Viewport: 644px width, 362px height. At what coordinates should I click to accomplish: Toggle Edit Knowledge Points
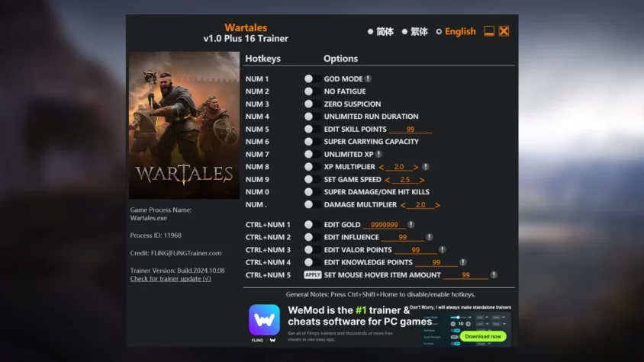[312, 262]
